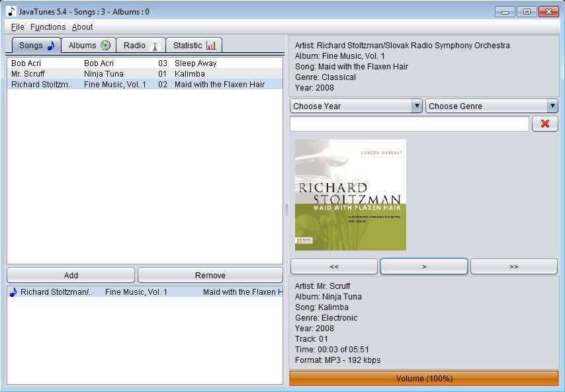Click the 'Song: Maid with the Flaxen Hair' line
The image size is (565, 392).
351,67
